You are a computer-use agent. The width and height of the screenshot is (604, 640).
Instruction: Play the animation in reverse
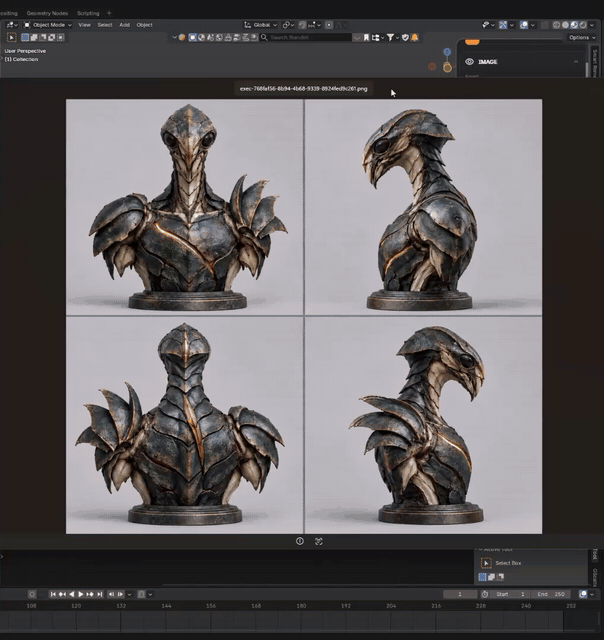[x=72, y=594]
